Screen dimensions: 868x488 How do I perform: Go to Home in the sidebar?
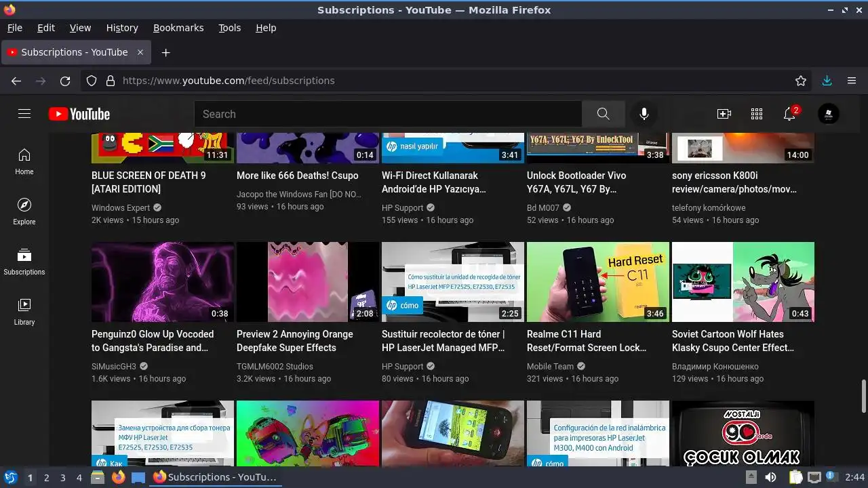point(24,161)
